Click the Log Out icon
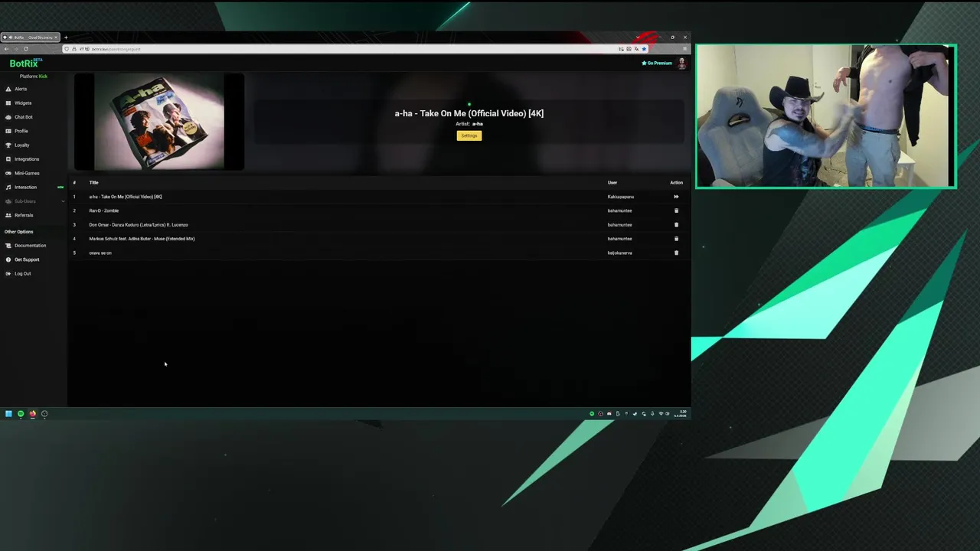This screenshot has height=551, width=980. pyautogui.click(x=8, y=273)
